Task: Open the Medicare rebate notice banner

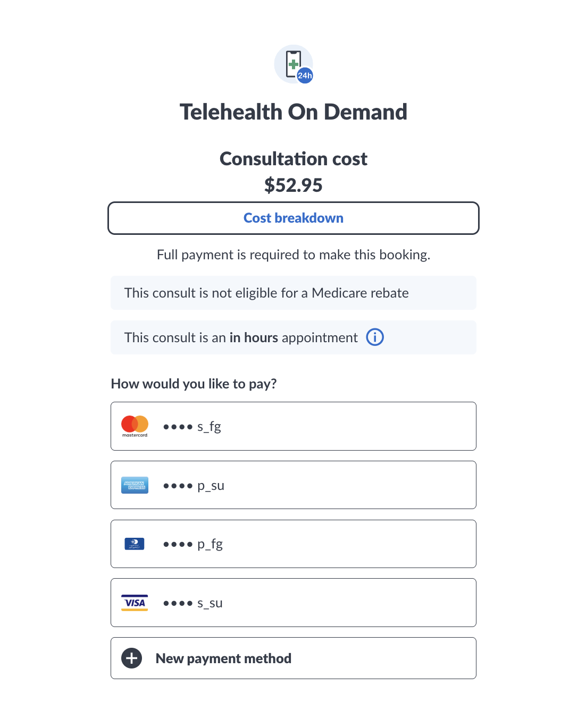Action: [x=293, y=293]
